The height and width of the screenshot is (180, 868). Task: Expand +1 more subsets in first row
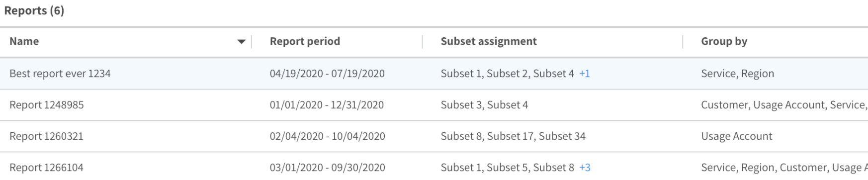[x=585, y=74]
